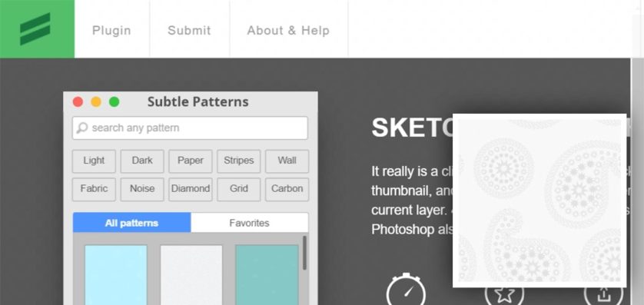Select the light blue pattern swatch
This screenshot has height=305, width=644.
[116, 275]
